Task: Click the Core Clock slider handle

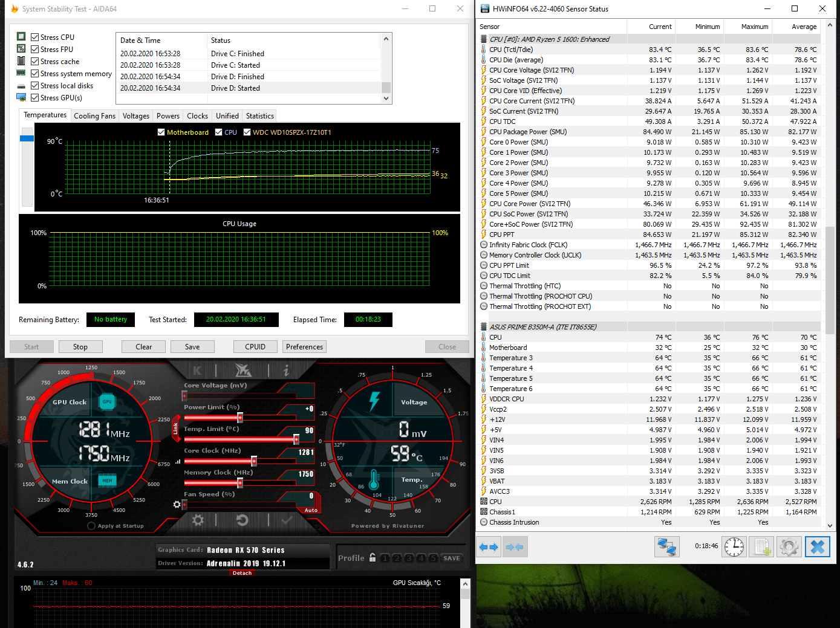Action: point(254,461)
